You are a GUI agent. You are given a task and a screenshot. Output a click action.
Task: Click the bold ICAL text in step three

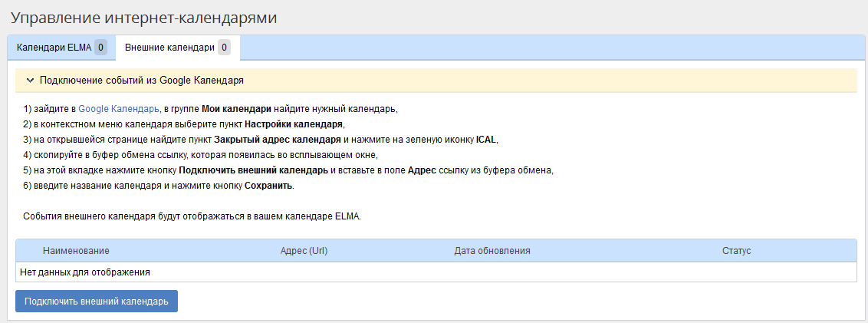pyautogui.click(x=486, y=140)
